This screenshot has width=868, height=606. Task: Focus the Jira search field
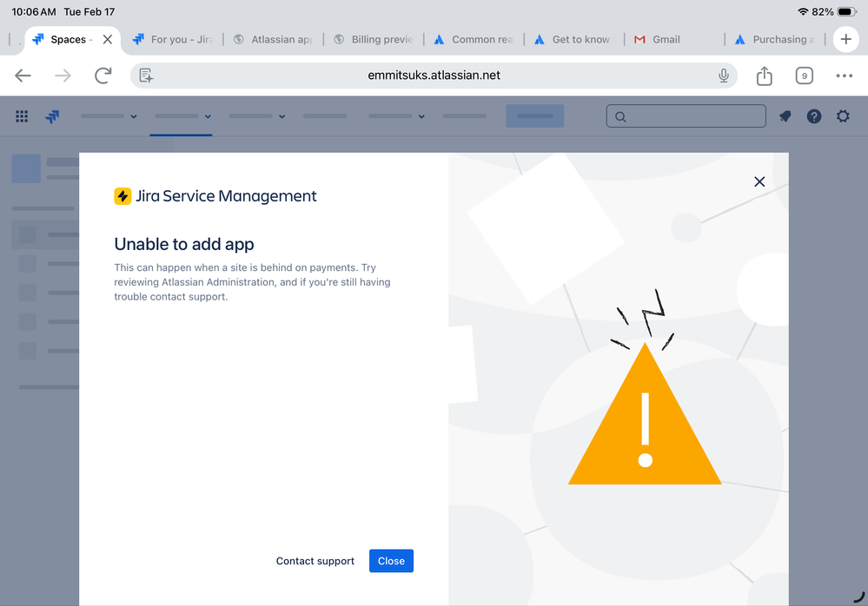click(686, 116)
